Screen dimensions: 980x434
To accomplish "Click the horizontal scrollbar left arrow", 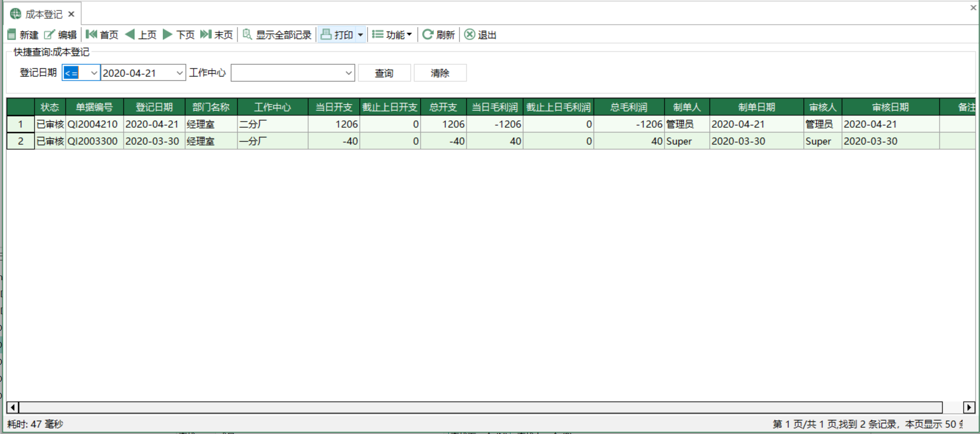I will pyautogui.click(x=13, y=407).
